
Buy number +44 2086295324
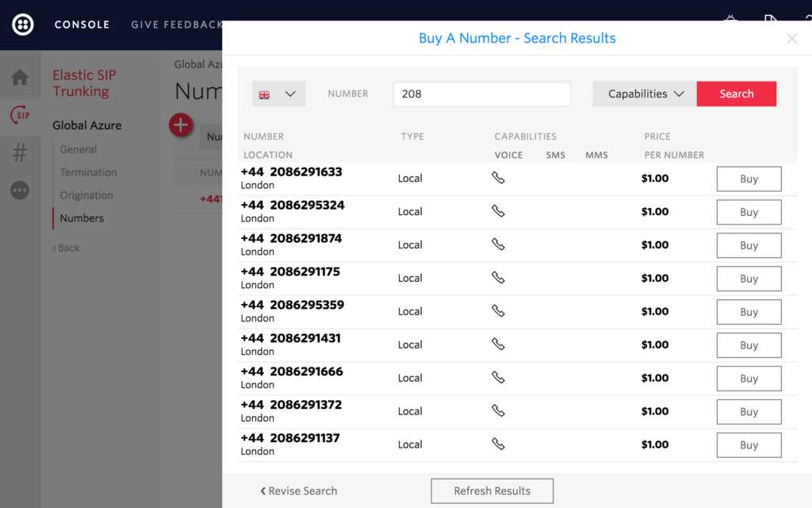749,212
